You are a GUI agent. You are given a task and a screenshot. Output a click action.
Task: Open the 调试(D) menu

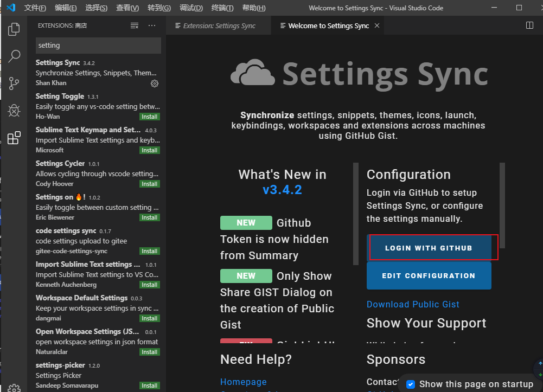coord(191,8)
